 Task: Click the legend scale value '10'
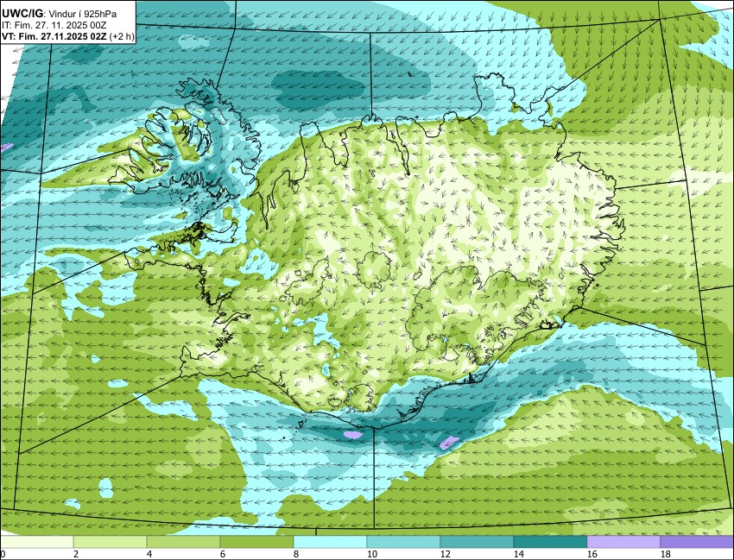pos(371,554)
